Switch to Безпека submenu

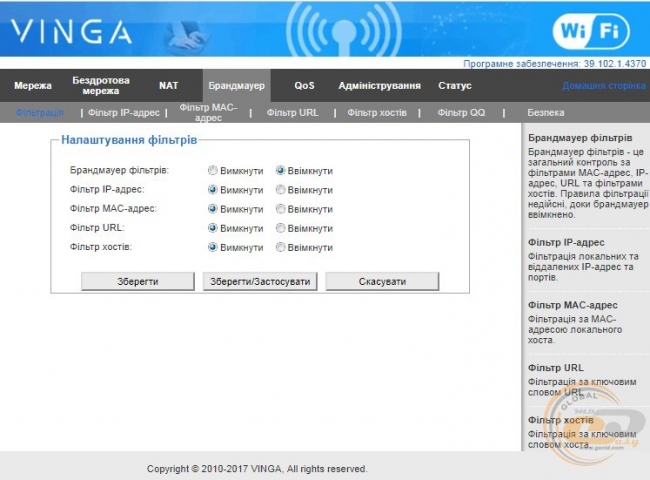click(x=546, y=113)
